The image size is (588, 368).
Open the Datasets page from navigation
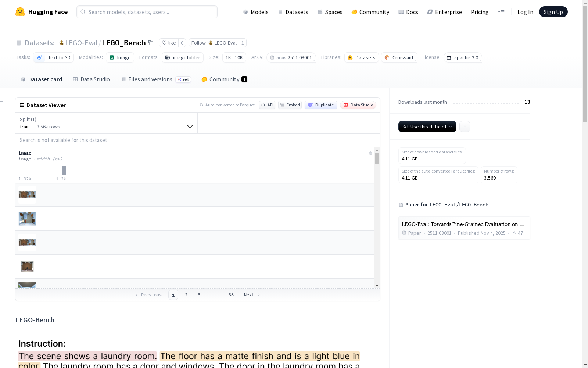293,12
